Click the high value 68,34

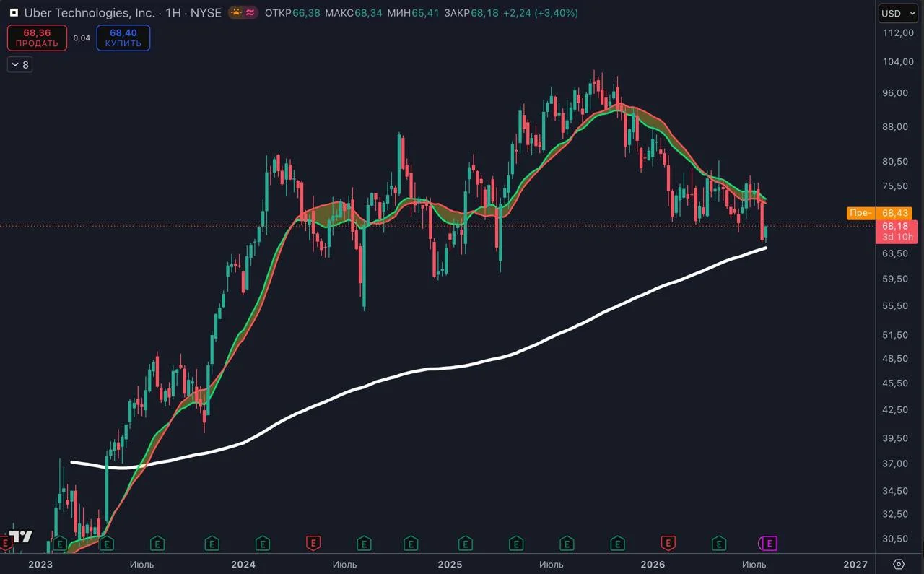tap(369, 13)
